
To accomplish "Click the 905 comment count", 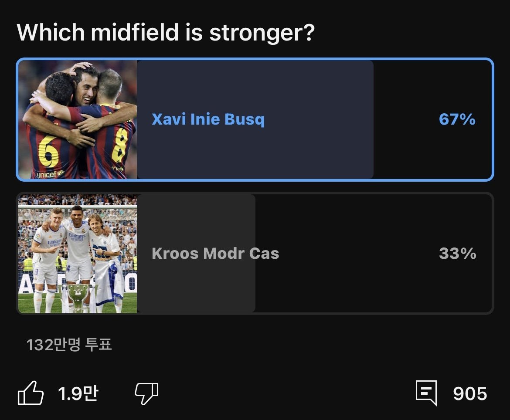I will (470, 394).
